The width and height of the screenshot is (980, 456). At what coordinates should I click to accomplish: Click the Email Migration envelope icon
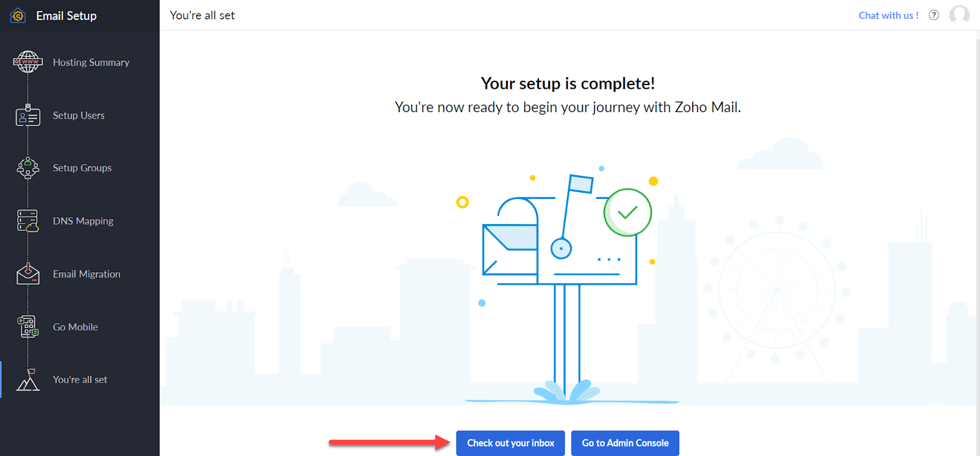[x=28, y=274]
